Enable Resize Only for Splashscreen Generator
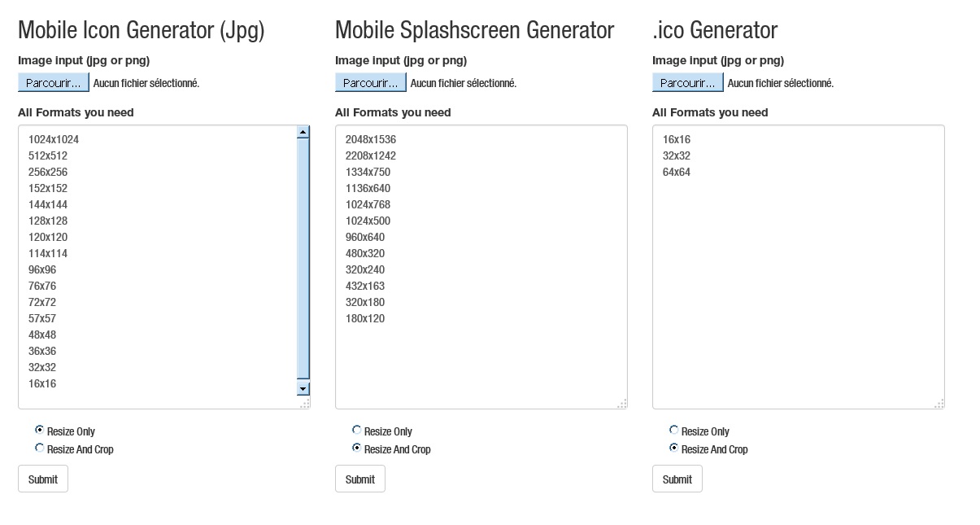980x525 pixels. pos(355,431)
